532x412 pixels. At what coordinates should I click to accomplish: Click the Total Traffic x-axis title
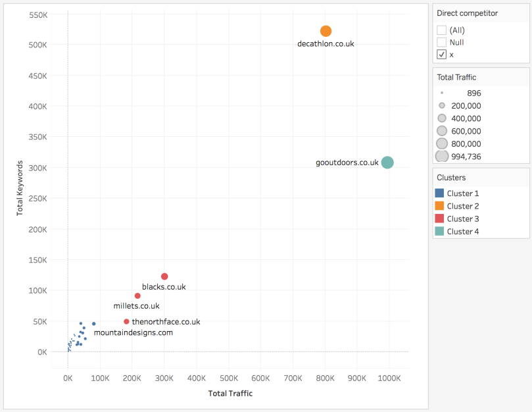[x=230, y=394]
